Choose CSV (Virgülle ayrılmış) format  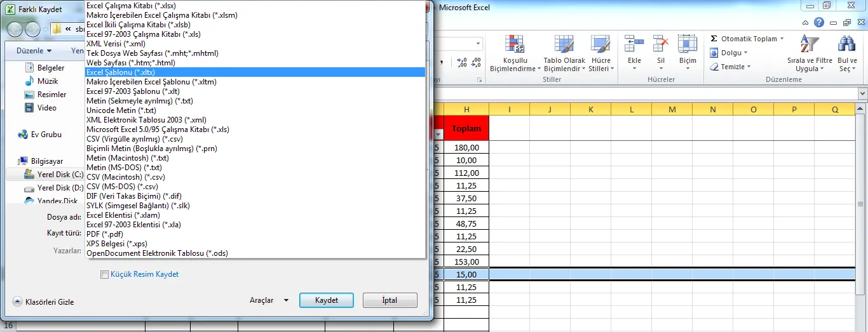tap(135, 139)
